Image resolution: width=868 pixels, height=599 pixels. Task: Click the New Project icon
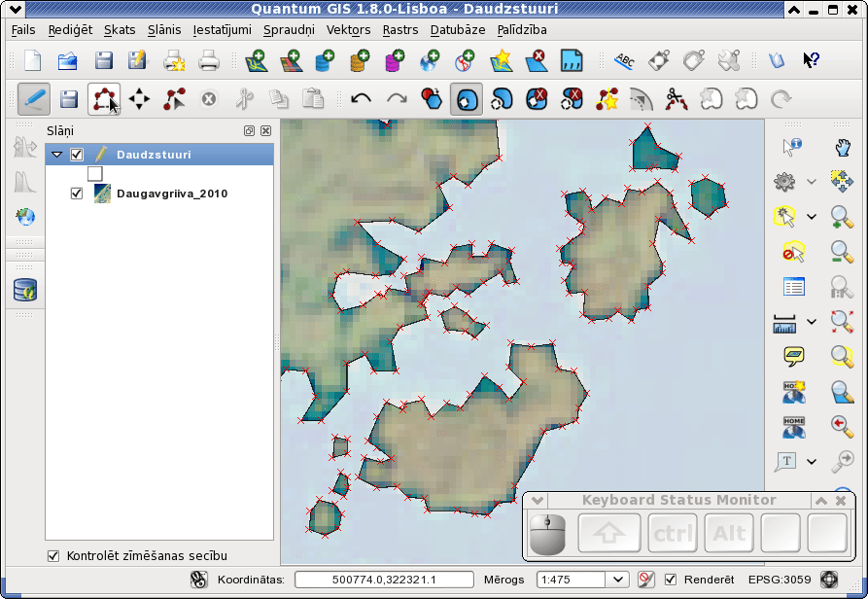pyautogui.click(x=33, y=60)
